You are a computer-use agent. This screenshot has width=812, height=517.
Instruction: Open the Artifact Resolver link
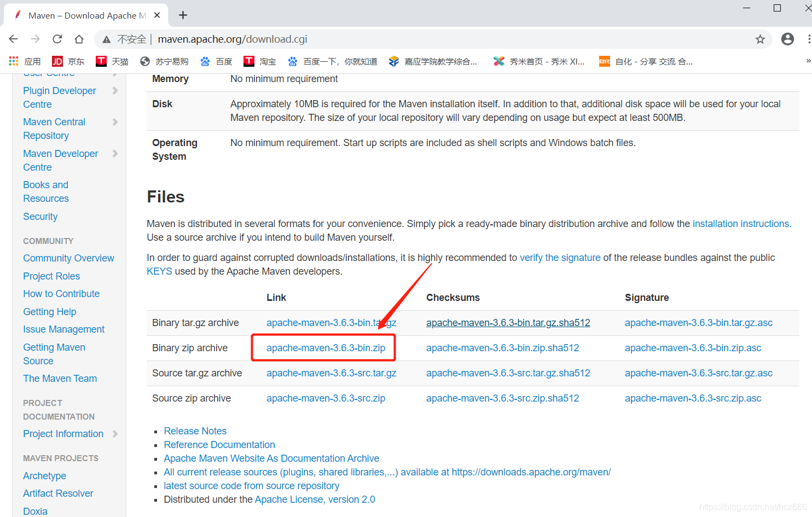coord(58,493)
